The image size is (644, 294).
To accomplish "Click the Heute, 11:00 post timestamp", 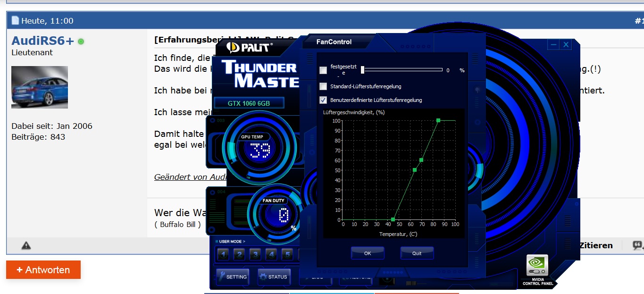I will 47,21.
